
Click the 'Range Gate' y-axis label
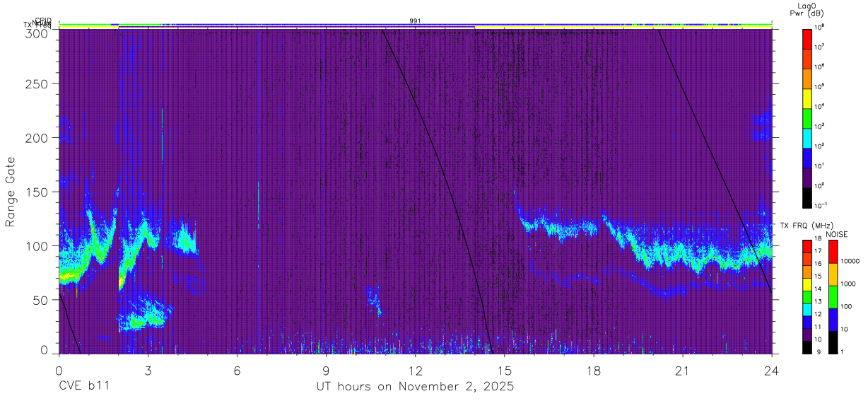point(11,191)
